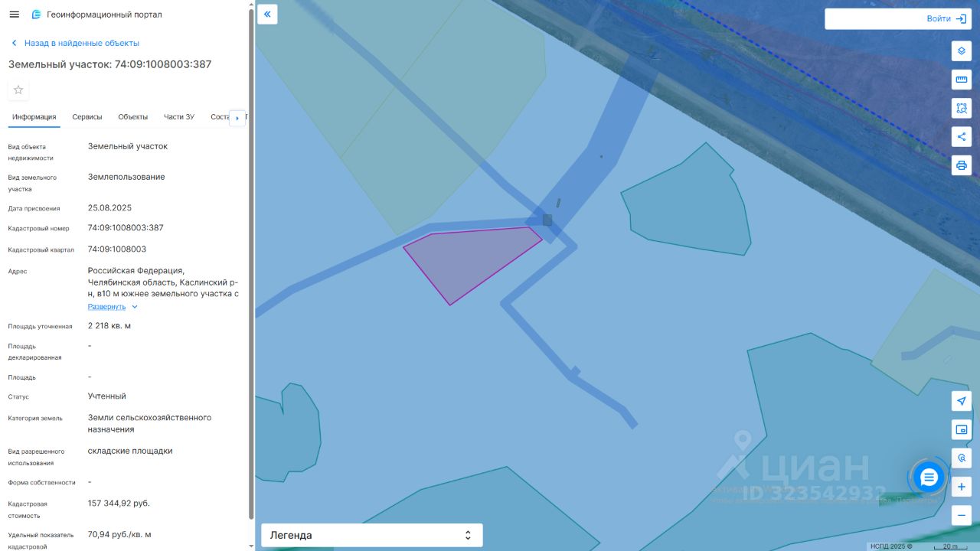980x551 pixels.
Task: Open the hamburger main menu
Action: click(14, 15)
